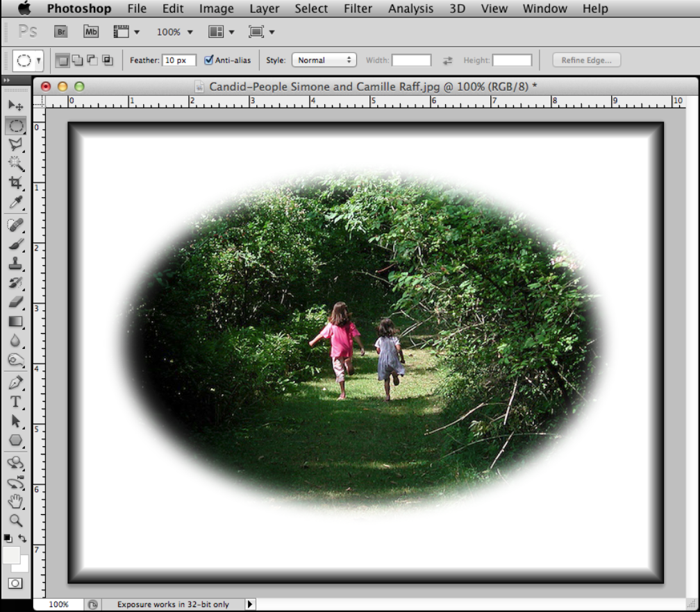Open the Filter menu
Viewport: 700px width, 612px height.
[358, 9]
